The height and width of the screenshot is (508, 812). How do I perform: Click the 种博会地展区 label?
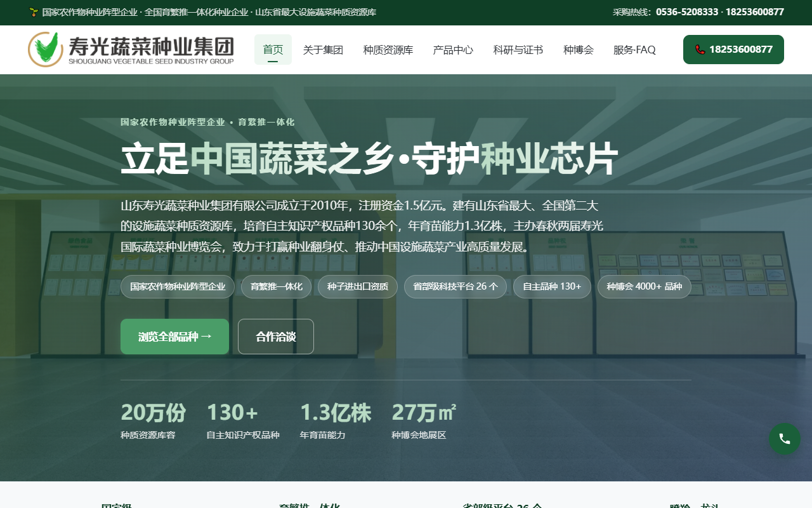pos(419,435)
